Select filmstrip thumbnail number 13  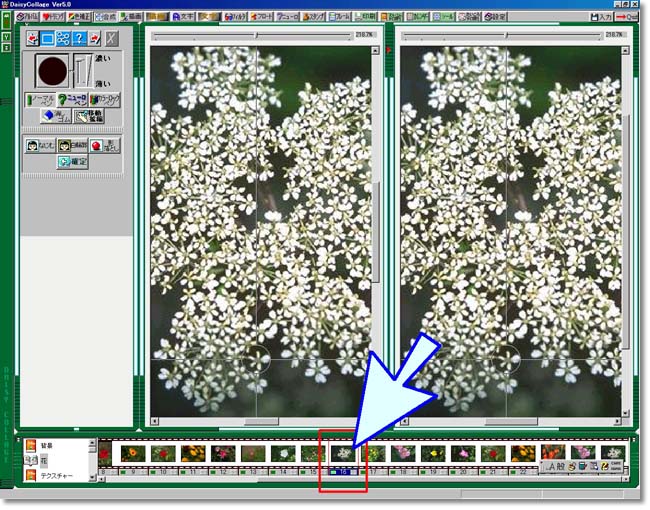pyautogui.click(x=253, y=454)
